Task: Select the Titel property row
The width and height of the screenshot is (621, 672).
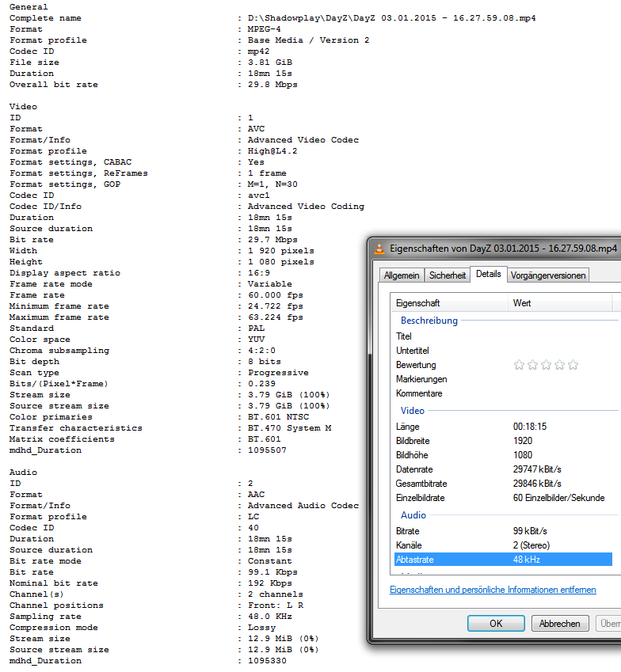Action: pos(503,336)
